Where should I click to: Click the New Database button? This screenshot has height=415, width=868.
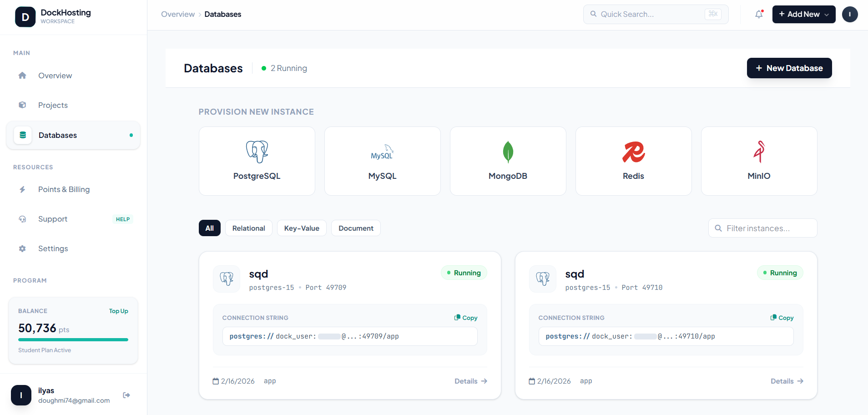coord(789,68)
